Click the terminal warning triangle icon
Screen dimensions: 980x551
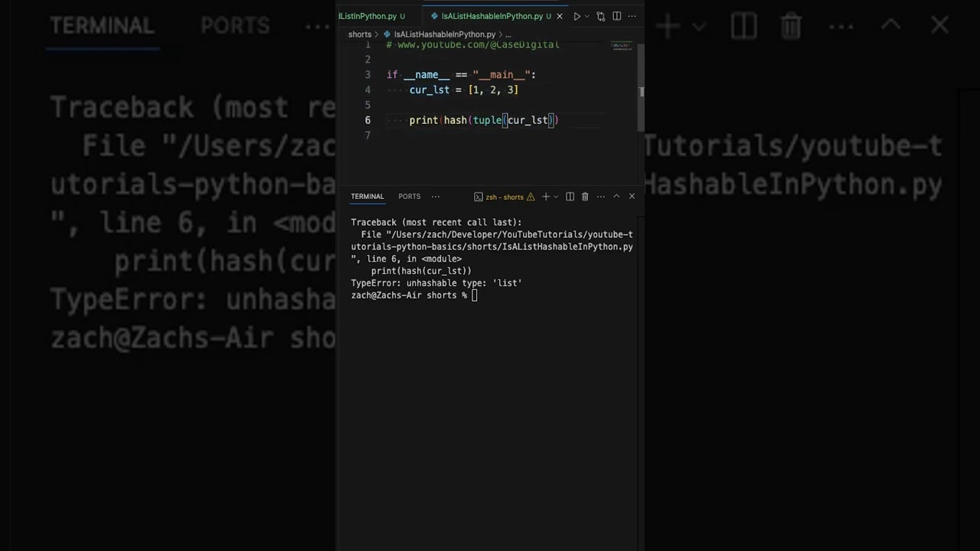(531, 197)
